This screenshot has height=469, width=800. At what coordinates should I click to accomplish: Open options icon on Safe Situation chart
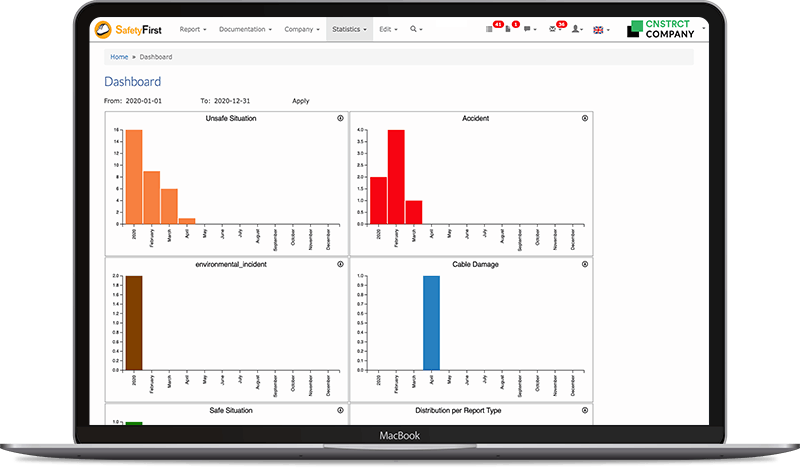340,410
